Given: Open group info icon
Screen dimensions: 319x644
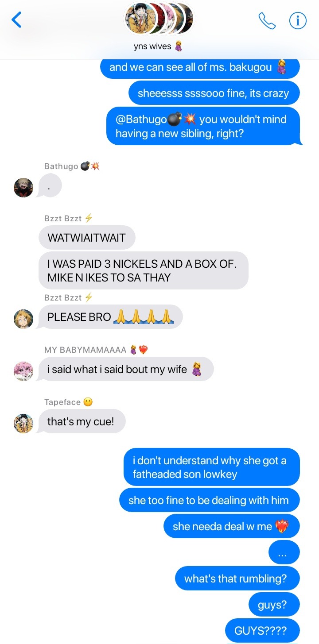Looking at the screenshot, I should click(x=298, y=20).
